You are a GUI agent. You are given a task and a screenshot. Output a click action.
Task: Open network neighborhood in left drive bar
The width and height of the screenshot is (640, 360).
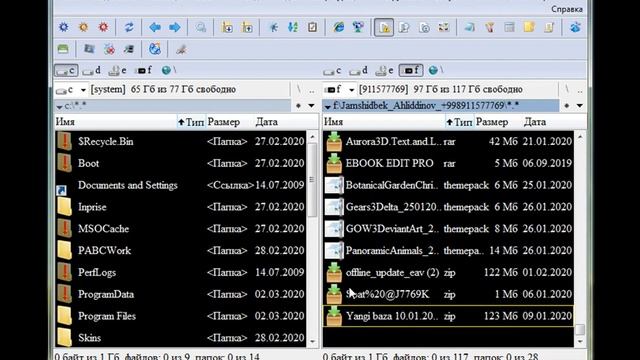(169, 71)
